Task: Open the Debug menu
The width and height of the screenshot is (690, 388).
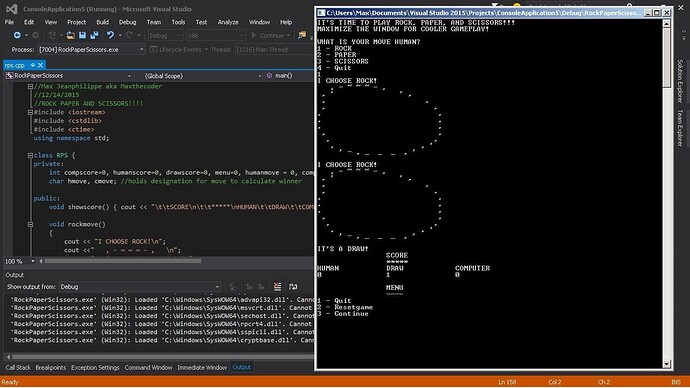Action: [x=127, y=22]
